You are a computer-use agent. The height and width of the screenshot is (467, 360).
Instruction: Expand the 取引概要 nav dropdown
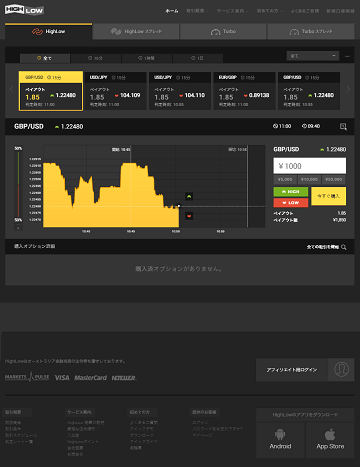tap(197, 11)
